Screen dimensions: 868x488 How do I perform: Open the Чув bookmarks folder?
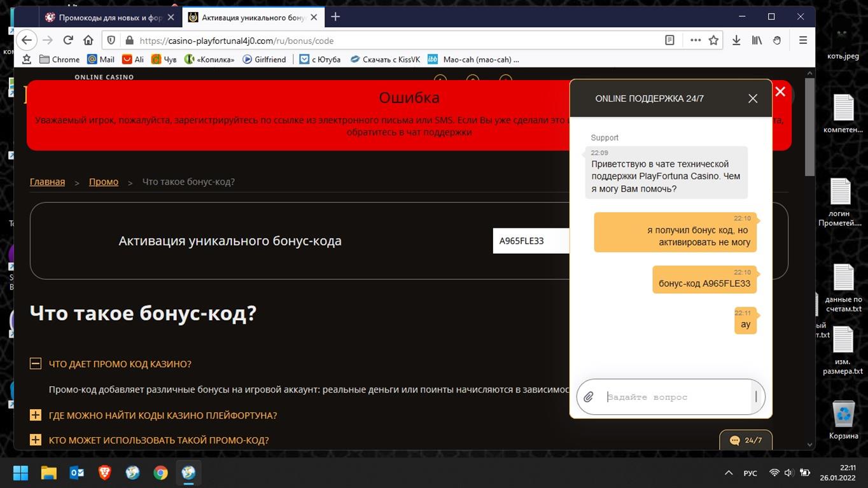(164, 59)
